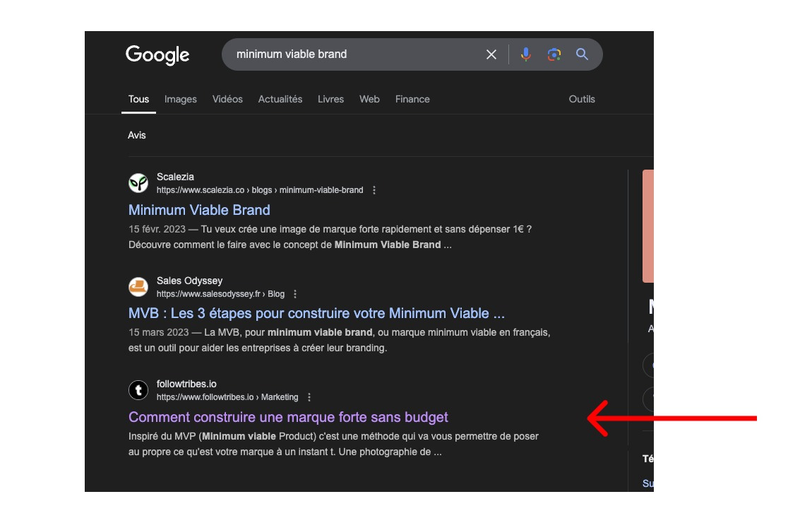Start voice search with microphone icon

click(x=525, y=54)
